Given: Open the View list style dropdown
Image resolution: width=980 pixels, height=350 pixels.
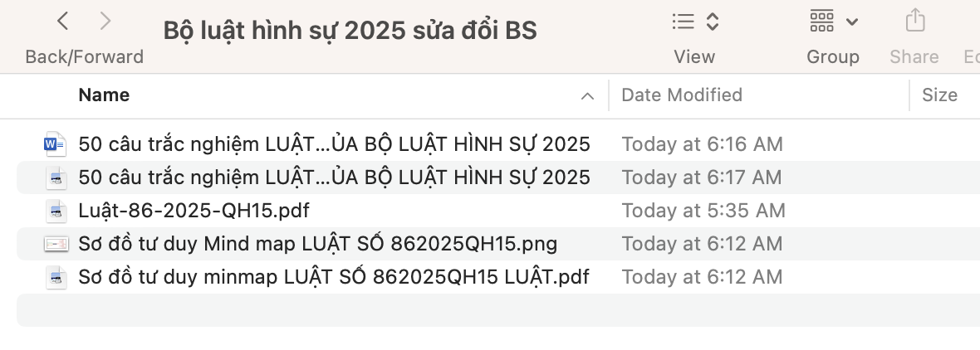Looking at the screenshot, I should [694, 22].
